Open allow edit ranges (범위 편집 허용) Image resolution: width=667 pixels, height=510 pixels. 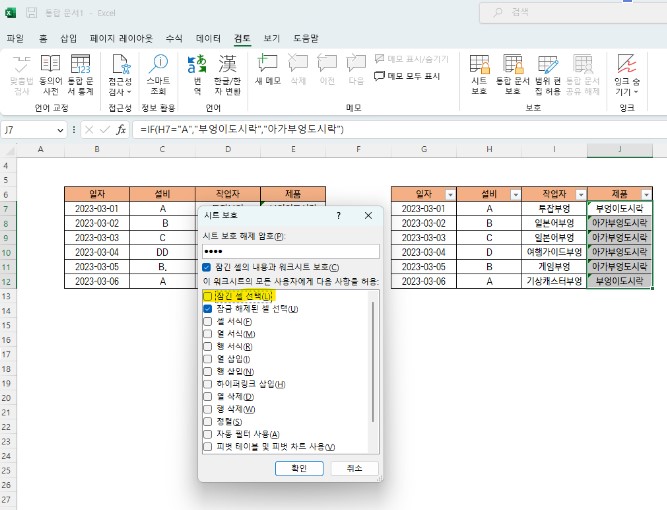[x=547, y=75]
